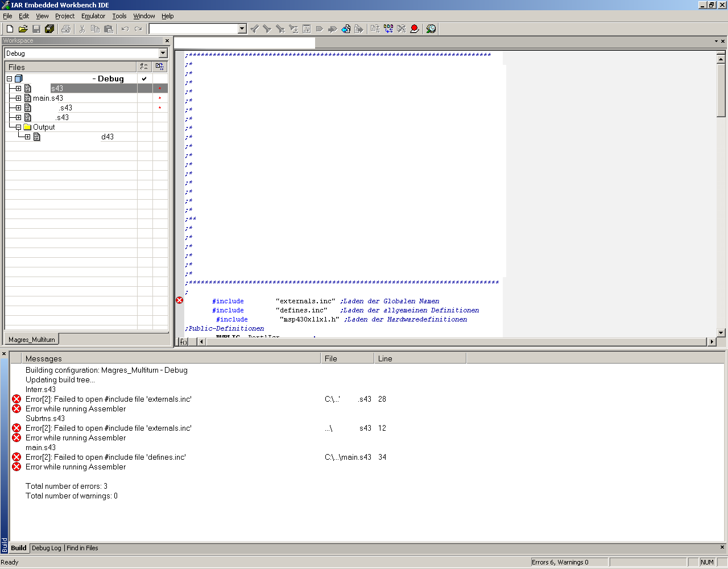Click the editor vertical scrollbar down arrow

point(721,333)
